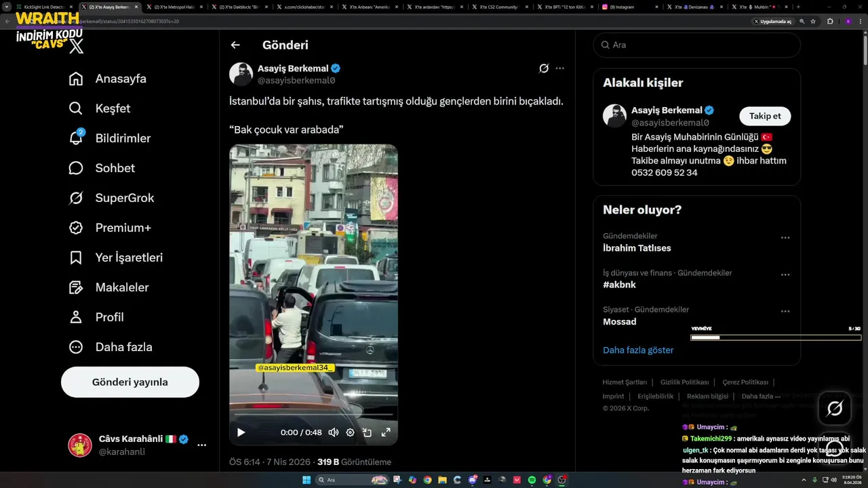Toggle picture-in-picture on video
Viewport: 868px width, 488px height.
click(x=367, y=432)
